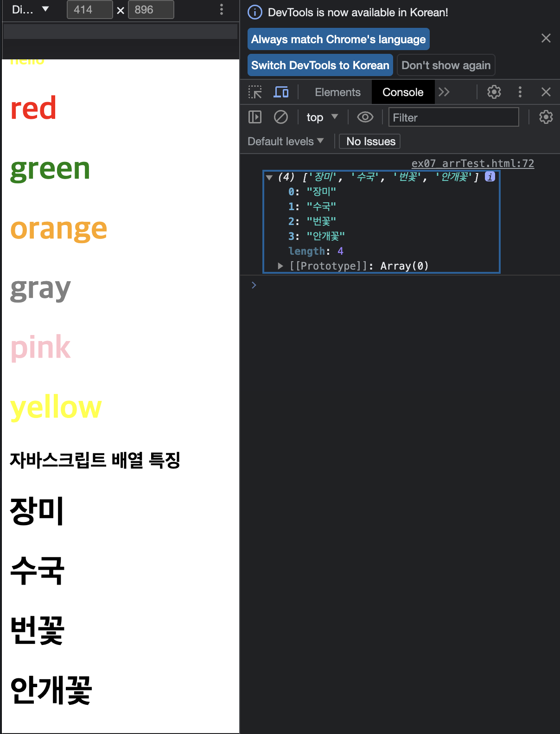Click Always match Chrome's language
560x734 pixels.
tap(338, 39)
